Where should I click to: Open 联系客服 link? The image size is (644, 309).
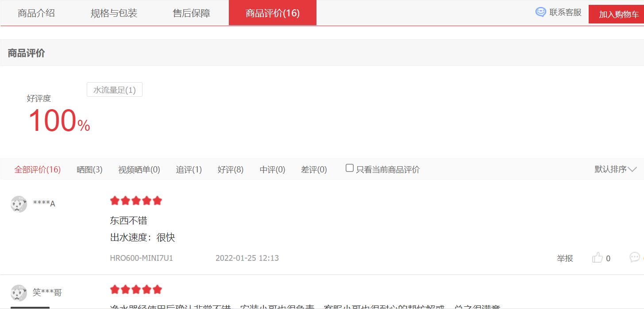(x=565, y=12)
